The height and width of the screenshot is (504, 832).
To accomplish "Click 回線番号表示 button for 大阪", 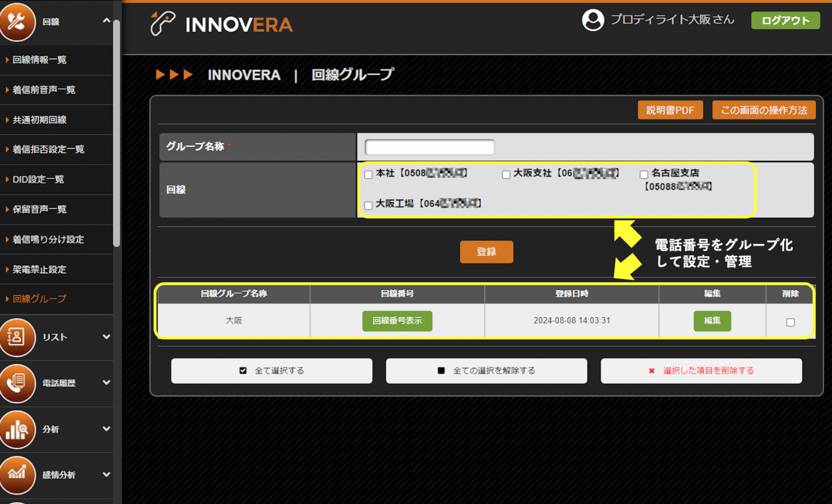I will click(x=397, y=320).
